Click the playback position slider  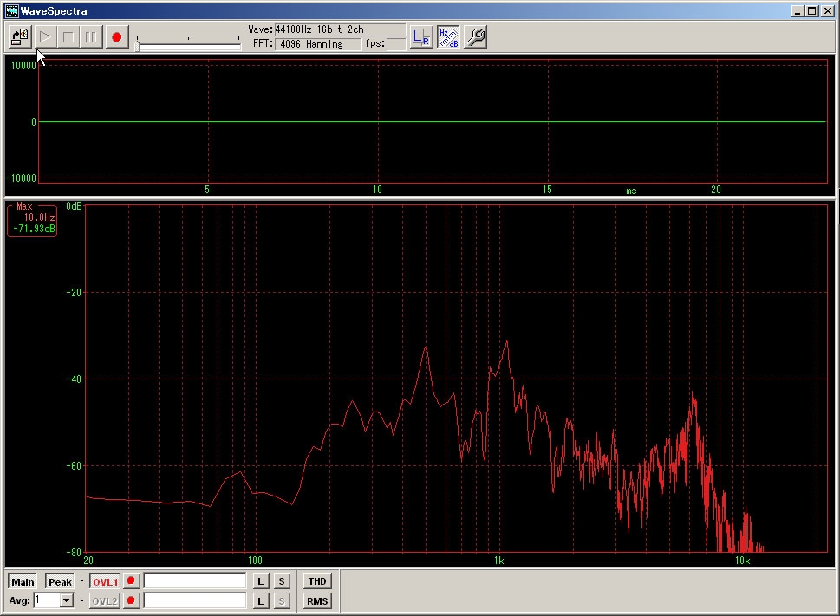coord(189,45)
